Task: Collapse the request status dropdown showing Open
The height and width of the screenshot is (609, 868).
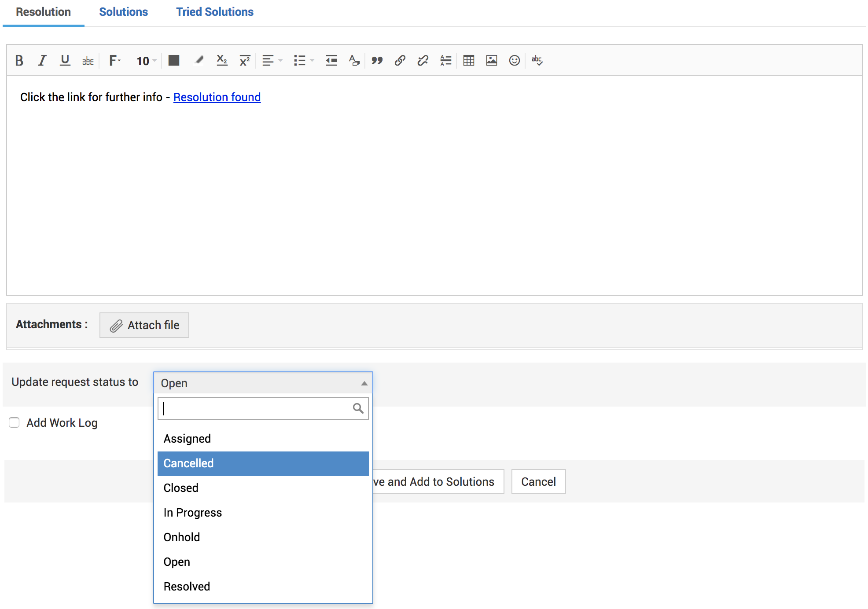Action: (x=263, y=383)
